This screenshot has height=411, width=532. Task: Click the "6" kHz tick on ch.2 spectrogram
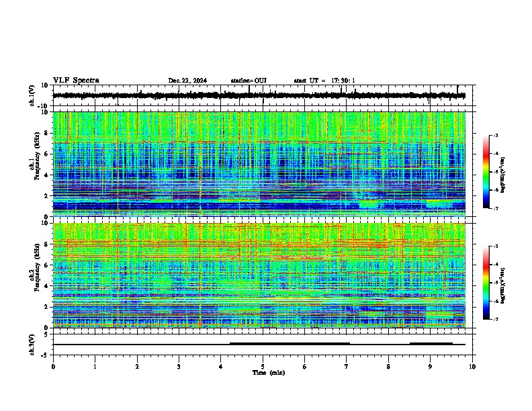tap(47, 265)
